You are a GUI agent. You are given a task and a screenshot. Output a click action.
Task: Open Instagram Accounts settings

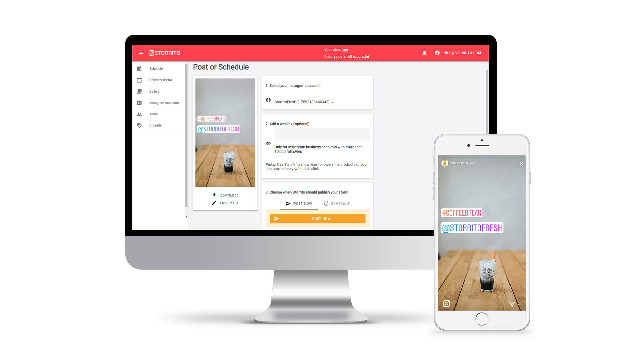(164, 103)
